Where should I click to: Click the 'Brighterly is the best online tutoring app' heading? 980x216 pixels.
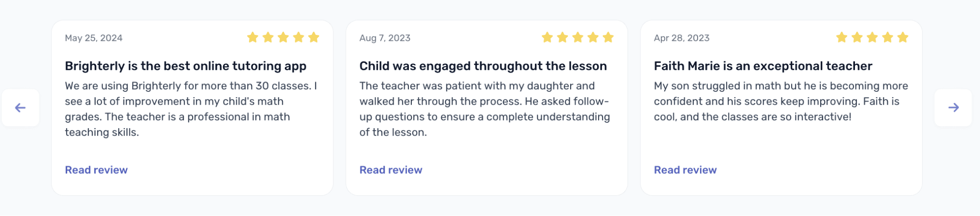[185, 66]
